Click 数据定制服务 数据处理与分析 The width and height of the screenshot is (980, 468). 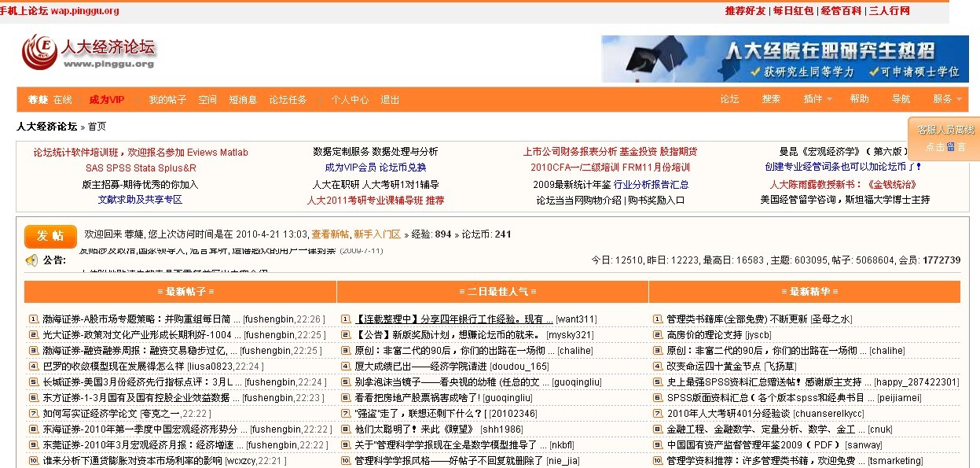[x=376, y=152]
